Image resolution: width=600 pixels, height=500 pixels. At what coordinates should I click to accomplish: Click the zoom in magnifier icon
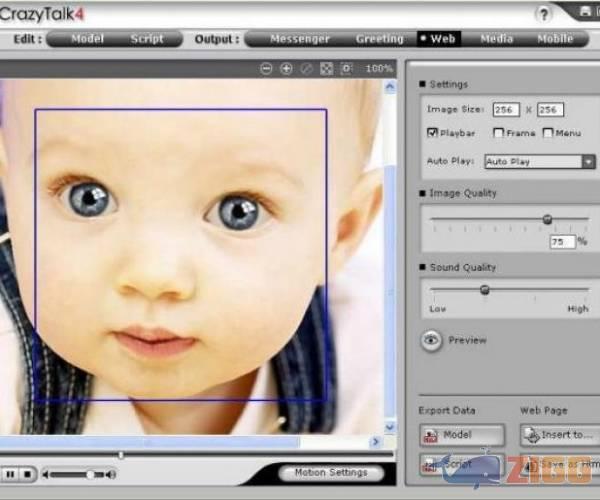click(x=286, y=69)
